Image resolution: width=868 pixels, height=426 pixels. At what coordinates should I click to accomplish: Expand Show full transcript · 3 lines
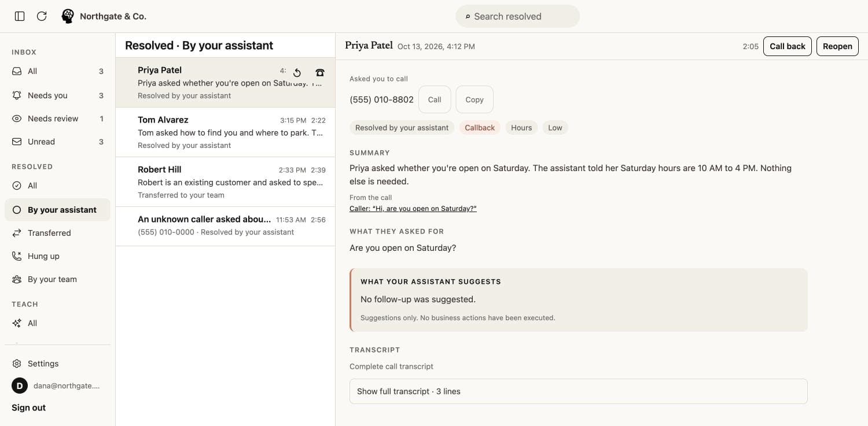pyautogui.click(x=578, y=391)
